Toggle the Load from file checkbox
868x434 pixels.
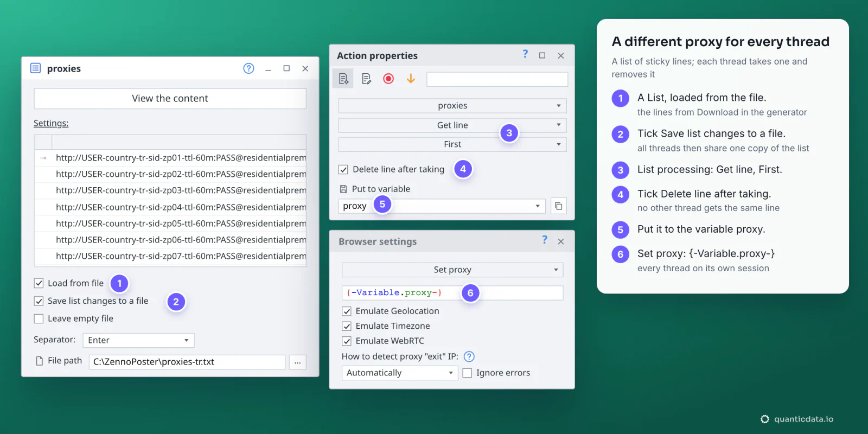(39, 283)
